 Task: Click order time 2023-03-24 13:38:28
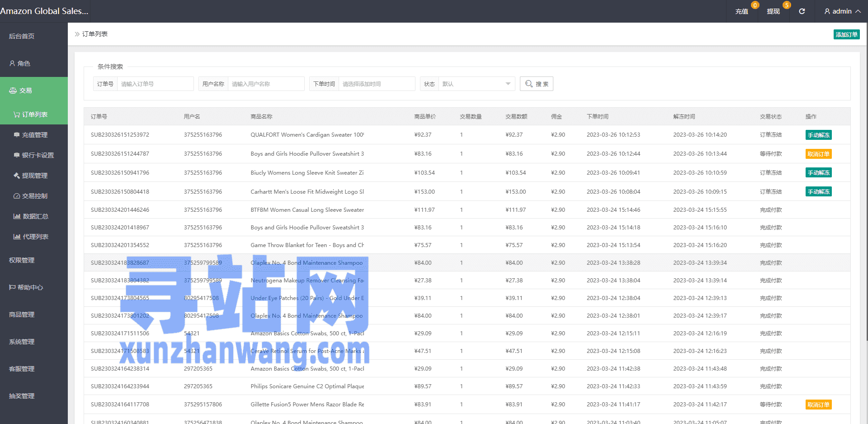(x=613, y=263)
